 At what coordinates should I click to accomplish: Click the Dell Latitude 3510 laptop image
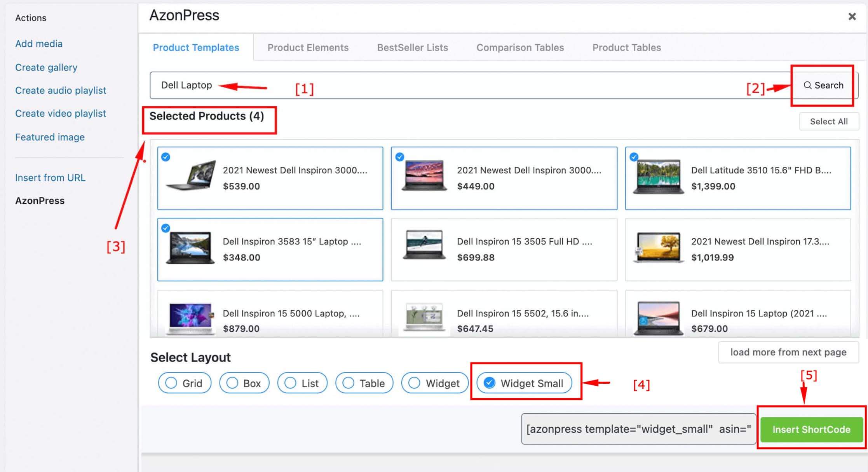[x=658, y=177]
